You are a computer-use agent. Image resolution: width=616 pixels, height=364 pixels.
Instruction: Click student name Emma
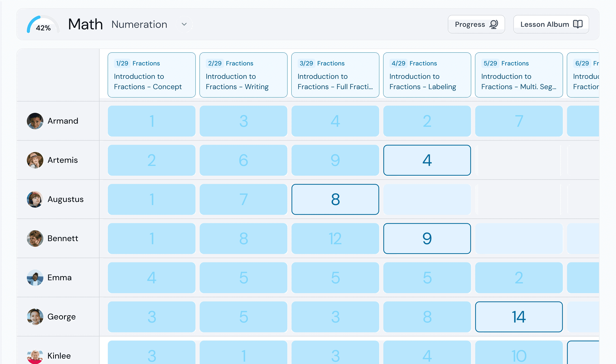coord(59,278)
